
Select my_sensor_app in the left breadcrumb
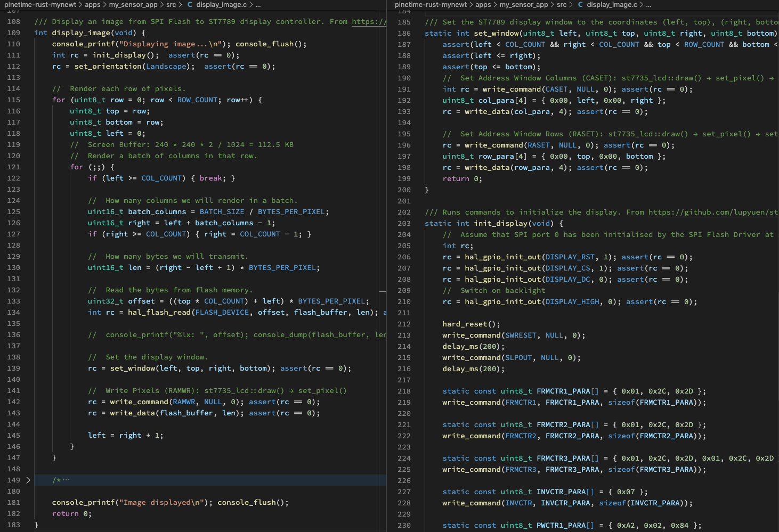point(133,5)
